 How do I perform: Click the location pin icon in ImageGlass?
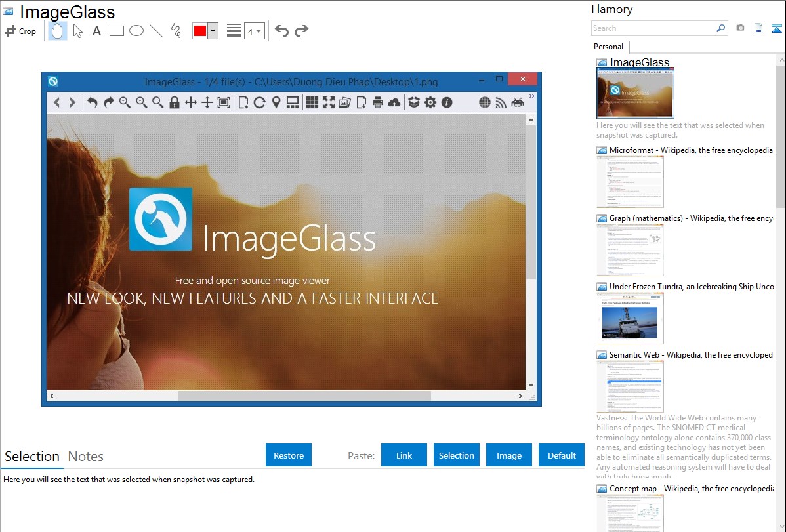click(x=276, y=103)
